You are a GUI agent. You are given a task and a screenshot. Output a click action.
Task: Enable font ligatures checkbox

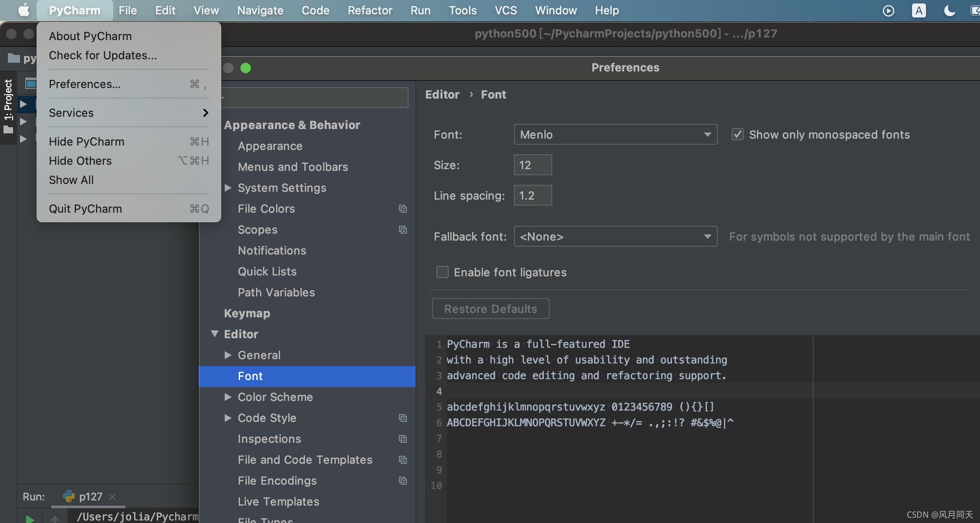pos(442,272)
